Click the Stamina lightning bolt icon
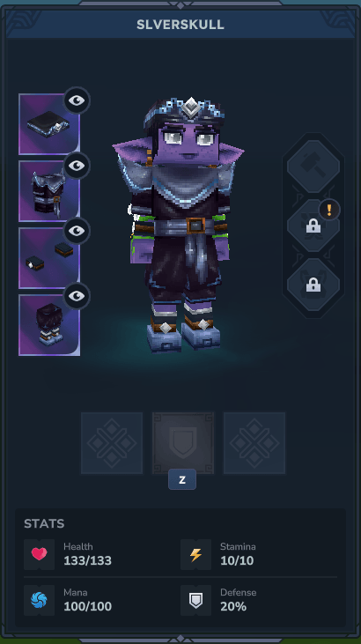 pos(195,554)
